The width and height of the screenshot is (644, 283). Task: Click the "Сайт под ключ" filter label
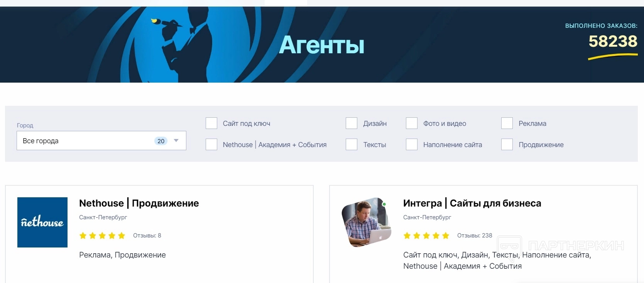click(x=247, y=124)
